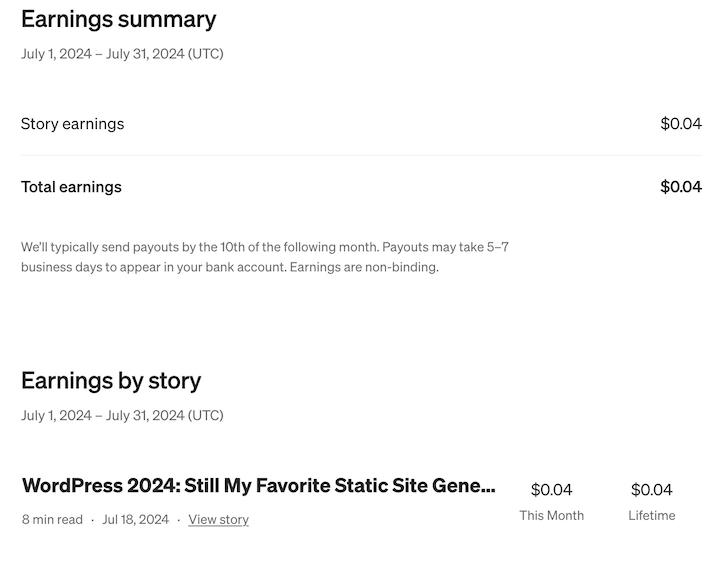Click the Total earnings $0.04 amount
The width and height of the screenshot is (728, 562).
680,187
